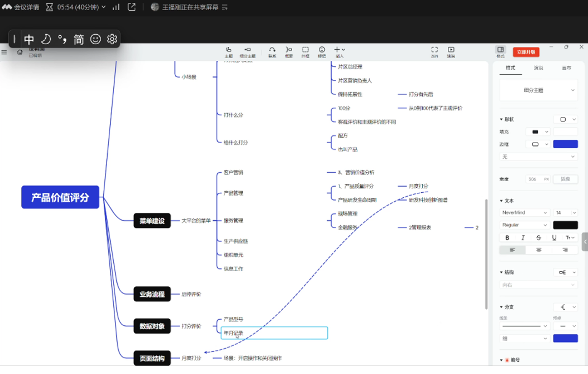Viewport: 588px width, 374px height.
Task: Start the 演说 presentation mode icon
Action: click(x=451, y=50)
